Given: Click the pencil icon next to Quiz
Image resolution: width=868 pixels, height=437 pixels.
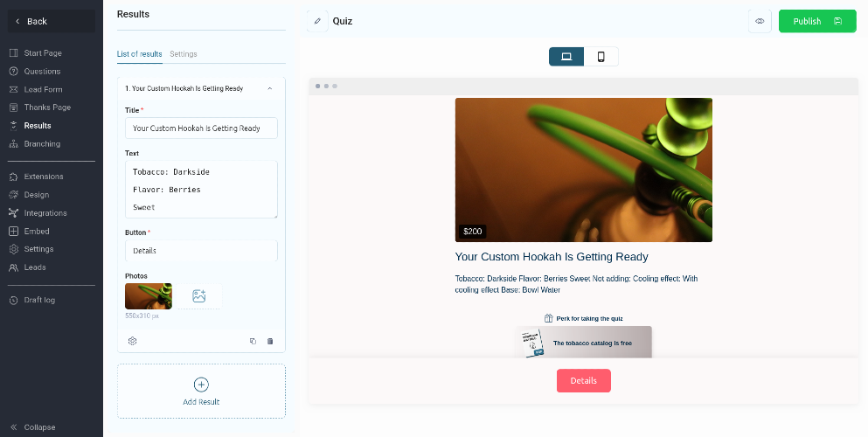Looking at the screenshot, I should (x=317, y=21).
